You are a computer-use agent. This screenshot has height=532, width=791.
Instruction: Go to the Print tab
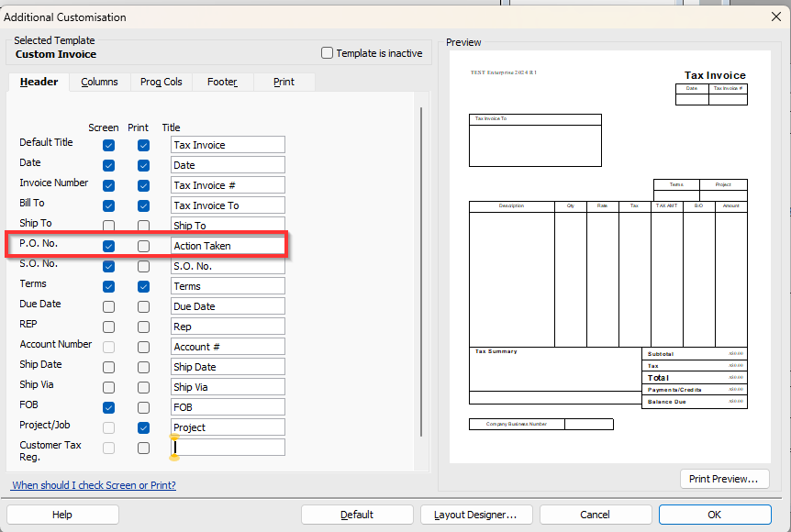tap(284, 82)
